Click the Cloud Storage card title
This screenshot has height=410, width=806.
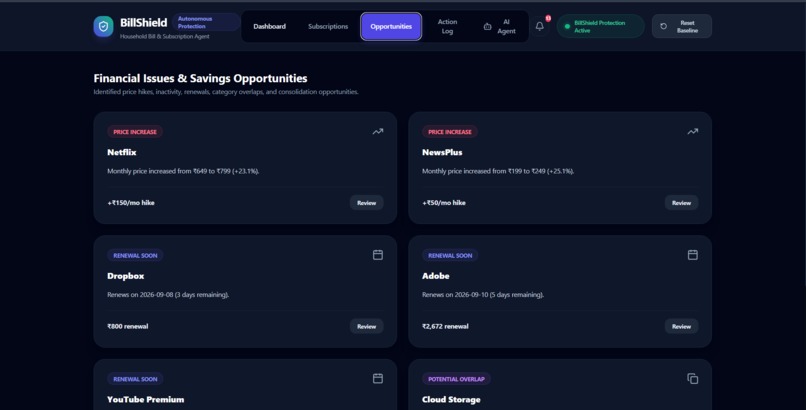pos(451,400)
